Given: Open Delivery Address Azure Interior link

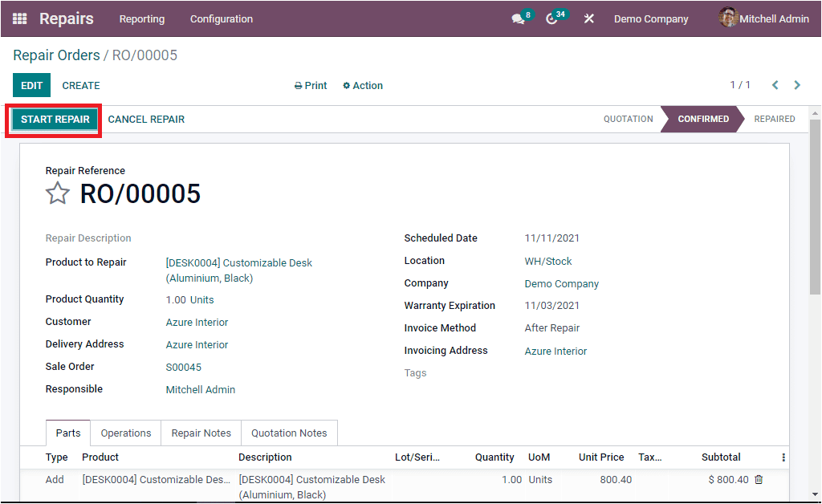Looking at the screenshot, I should coord(197,345).
